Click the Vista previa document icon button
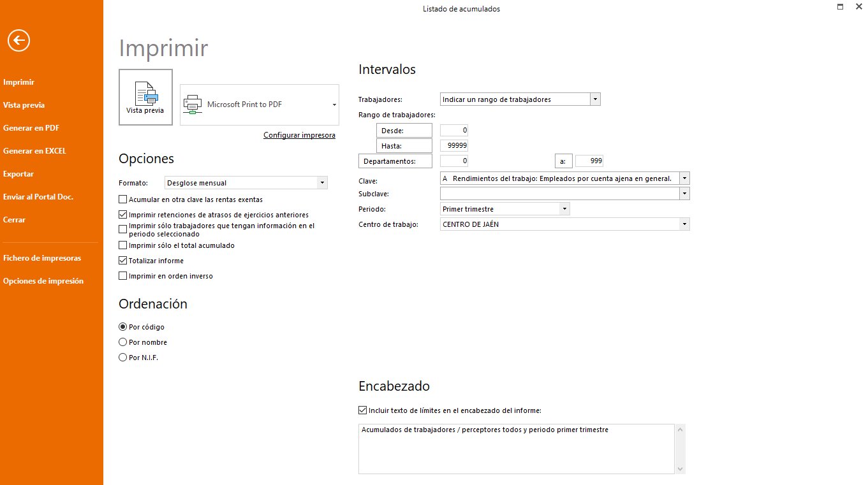868x485 pixels. pyautogui.click(x=145, y=97)
